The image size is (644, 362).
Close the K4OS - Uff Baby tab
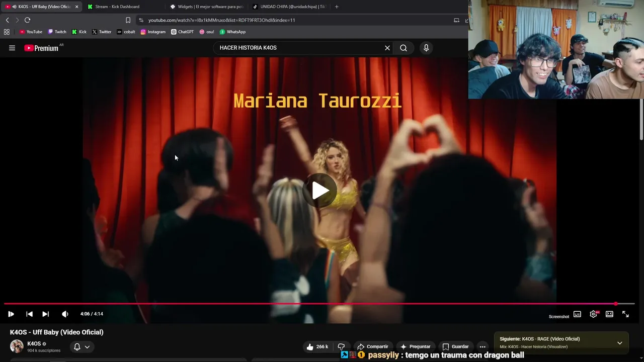[76, 7]
